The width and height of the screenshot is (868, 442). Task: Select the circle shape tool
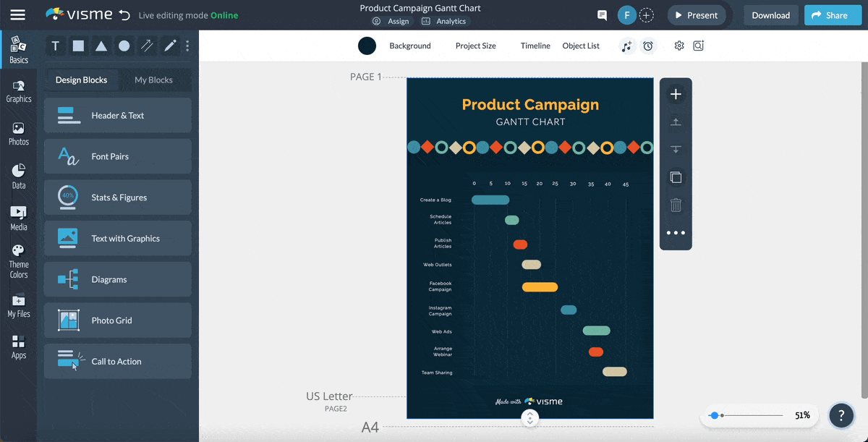tap(123, 46)
